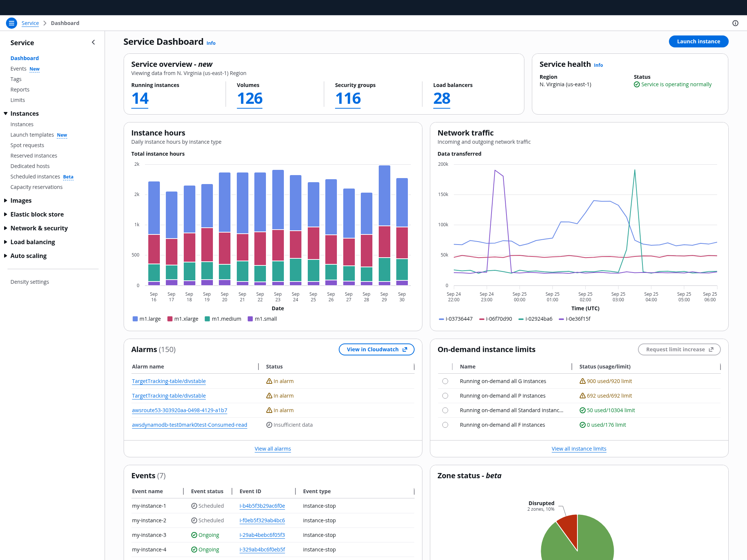Select Running on-demand all G instances radio
This screenshot has width=747, height=560.
(445, 381)
